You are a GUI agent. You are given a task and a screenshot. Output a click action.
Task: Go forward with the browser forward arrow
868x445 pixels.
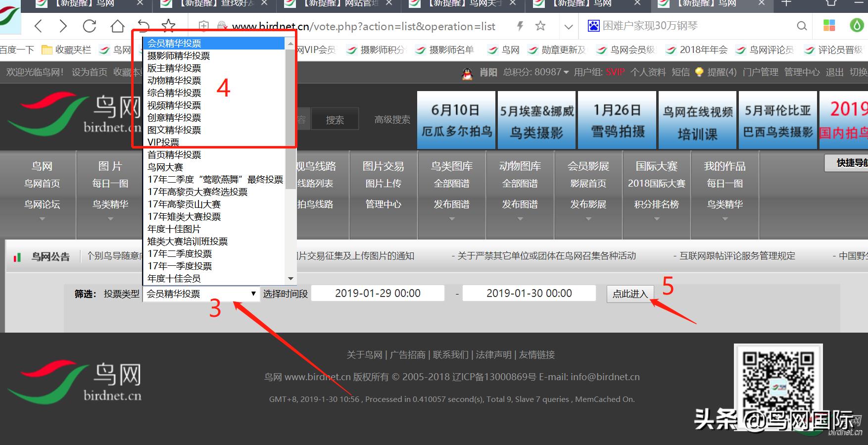point(63,26)
